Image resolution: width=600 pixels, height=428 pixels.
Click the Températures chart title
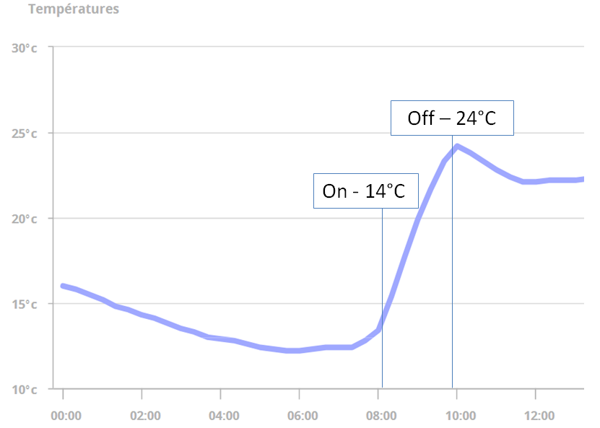(x=73, y=9)
